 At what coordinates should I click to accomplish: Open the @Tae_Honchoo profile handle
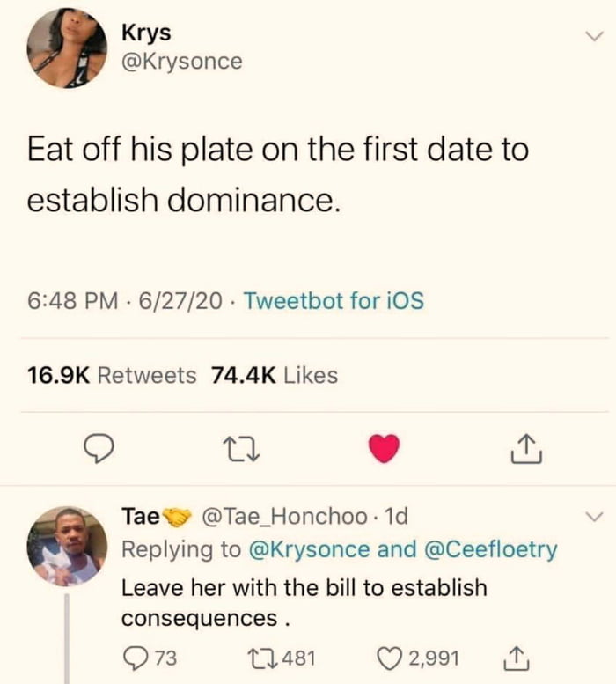coord(285,516)
